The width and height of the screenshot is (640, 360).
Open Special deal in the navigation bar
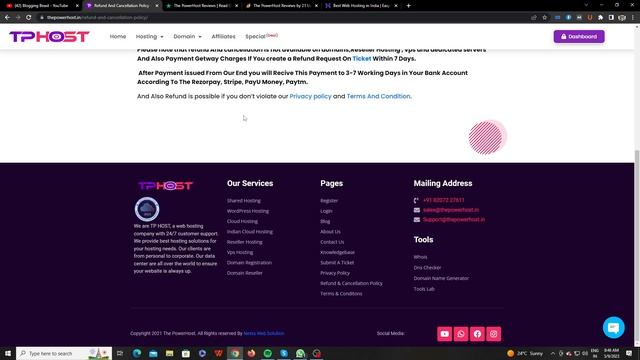[262, 36]
